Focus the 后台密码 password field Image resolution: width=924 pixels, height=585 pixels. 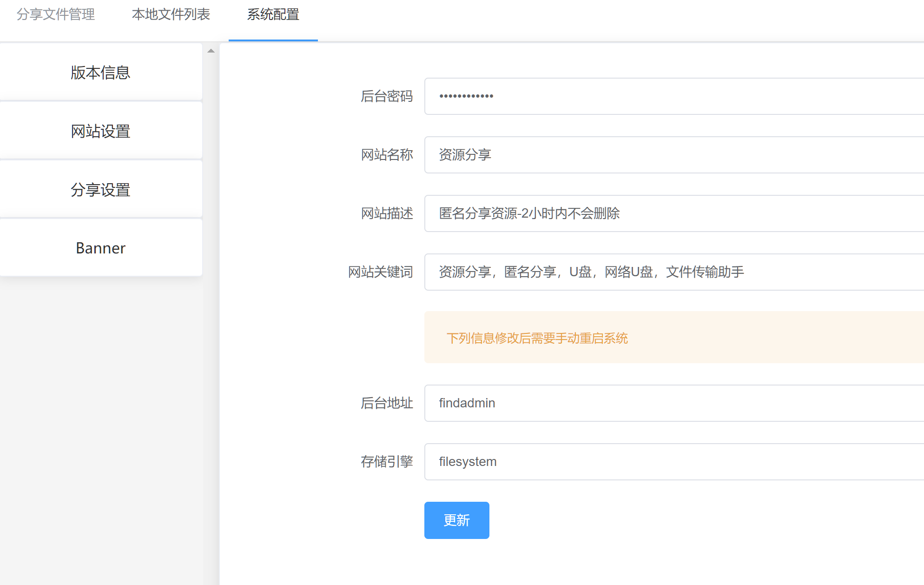[x=674, y=96]
